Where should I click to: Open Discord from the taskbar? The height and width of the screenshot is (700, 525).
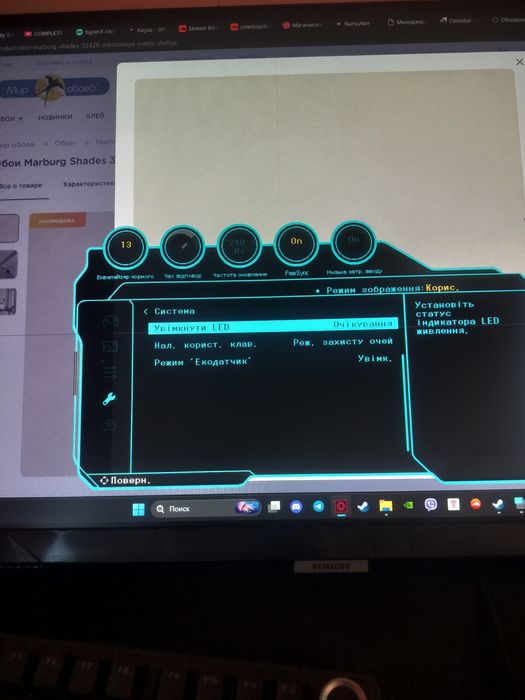pos(296,506)
